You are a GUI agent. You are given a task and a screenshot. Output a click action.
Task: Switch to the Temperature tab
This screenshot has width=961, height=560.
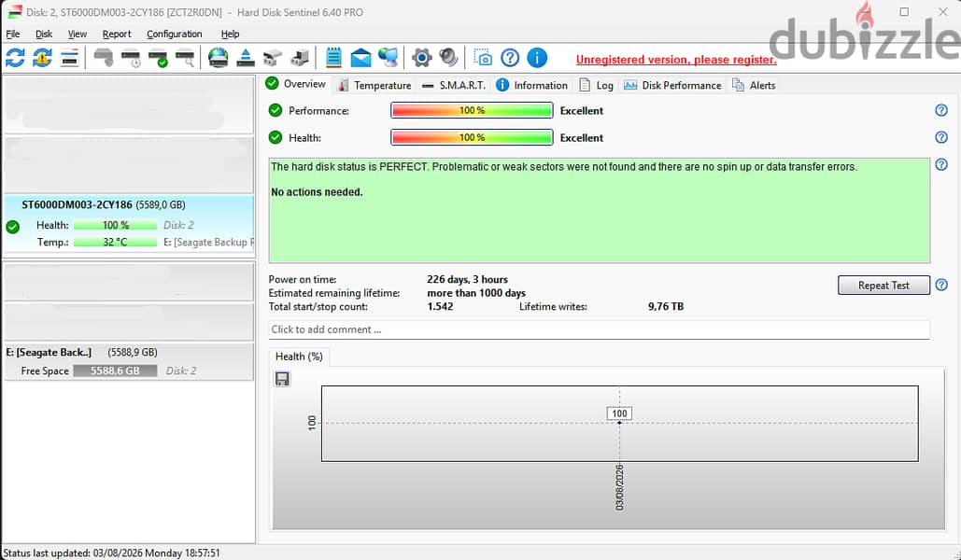pyautogui.click(x=375, y=85)
